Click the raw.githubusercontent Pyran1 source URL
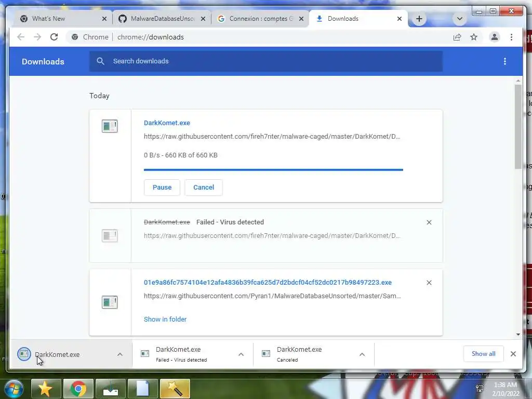 pos(272,296)
